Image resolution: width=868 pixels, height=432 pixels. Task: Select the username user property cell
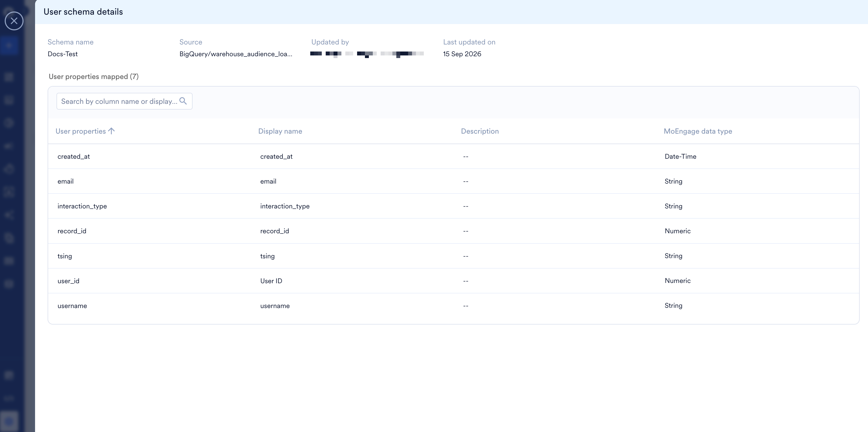pyautogui.click(x=72, y=306)
